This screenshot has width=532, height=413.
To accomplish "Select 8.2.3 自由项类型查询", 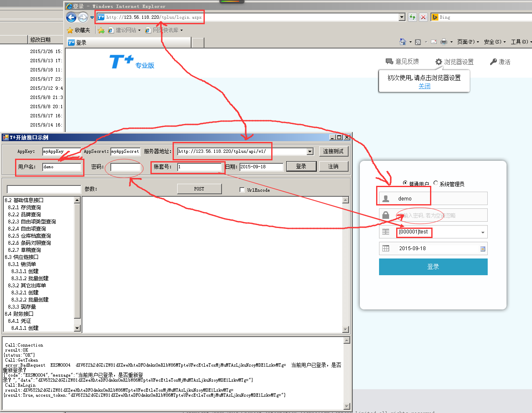I will coord(32,221).
